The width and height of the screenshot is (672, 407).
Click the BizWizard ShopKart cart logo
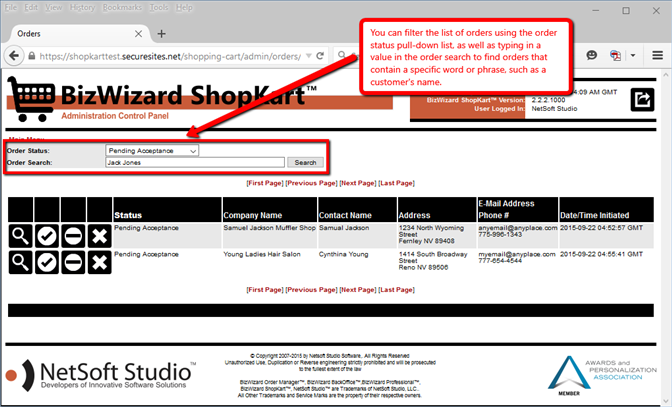point(31,99)
